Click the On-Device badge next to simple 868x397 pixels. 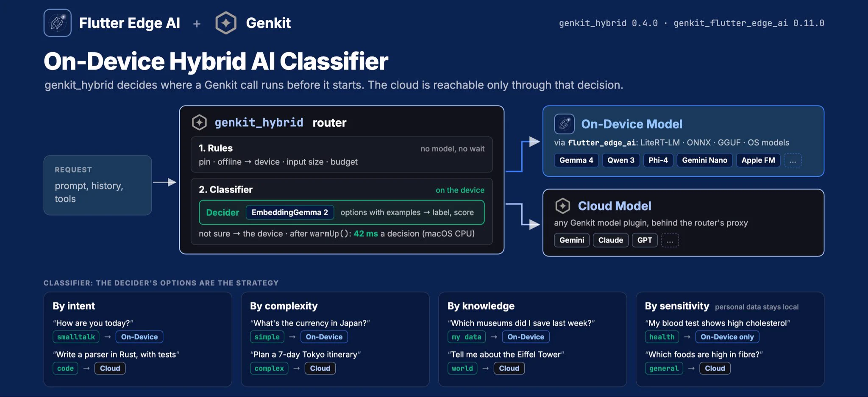pyautogui.click(x=324, y=337)
